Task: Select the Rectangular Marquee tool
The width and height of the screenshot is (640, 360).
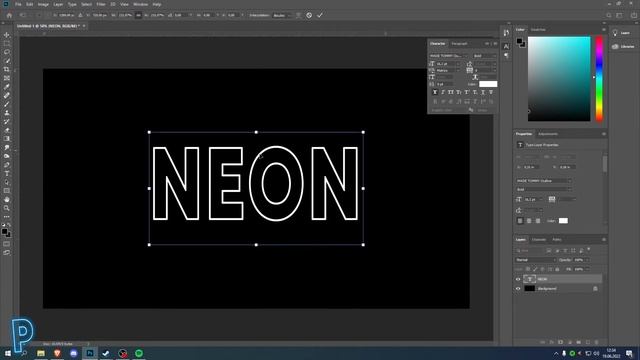Action: coord(7,44)
